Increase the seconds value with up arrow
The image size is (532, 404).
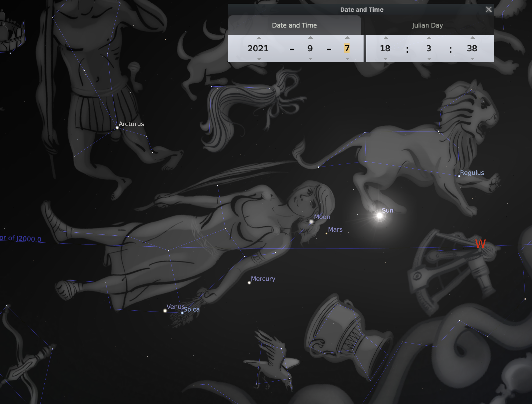473,38
